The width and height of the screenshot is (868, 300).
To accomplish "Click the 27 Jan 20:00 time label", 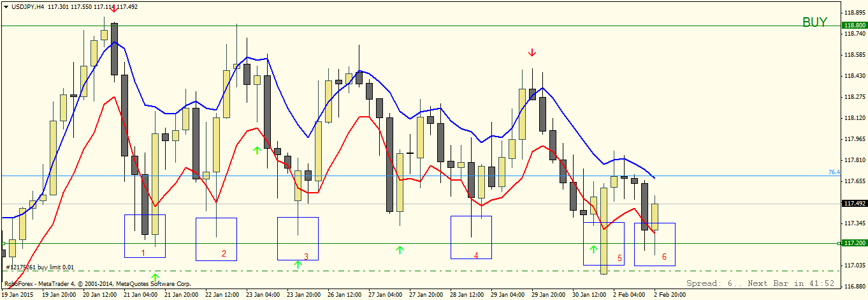I will pos(427,295).
